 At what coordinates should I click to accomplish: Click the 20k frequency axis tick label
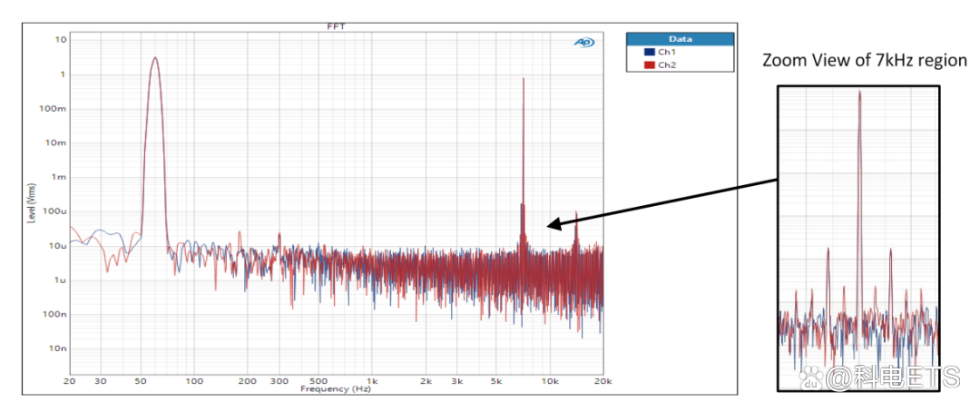(603, 381)
